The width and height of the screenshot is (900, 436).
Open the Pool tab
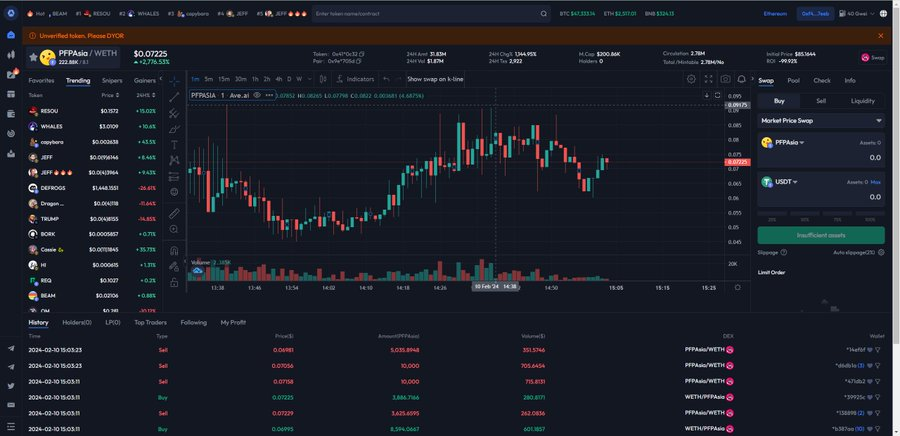793,81
